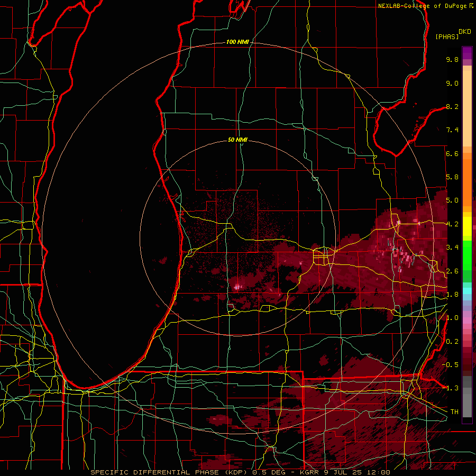Pick the yellow segment of the color bar
476x476 pixels.
click(467, 226)
